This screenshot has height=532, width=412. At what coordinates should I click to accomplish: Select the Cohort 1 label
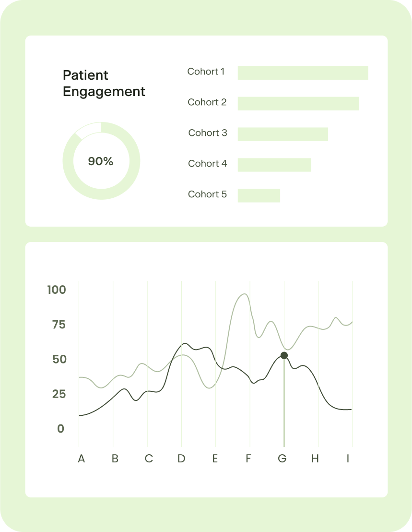point(206,72)
